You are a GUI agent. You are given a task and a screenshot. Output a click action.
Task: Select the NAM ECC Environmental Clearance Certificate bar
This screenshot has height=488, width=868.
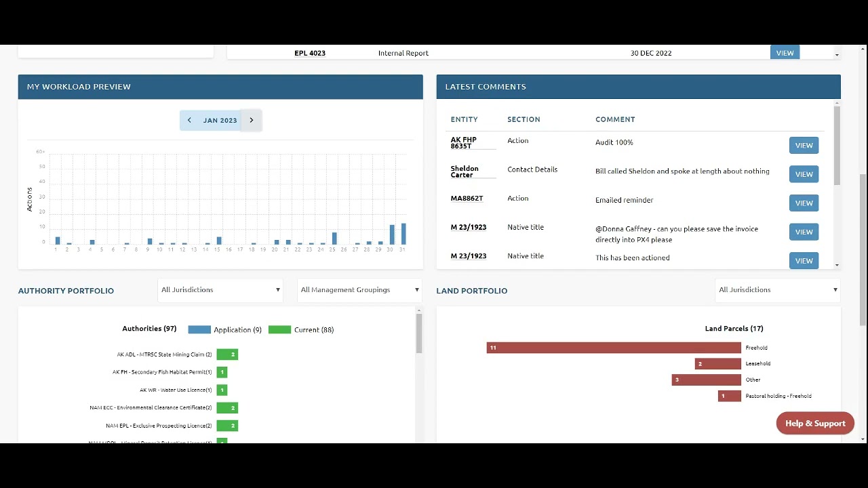coord(227,408)
